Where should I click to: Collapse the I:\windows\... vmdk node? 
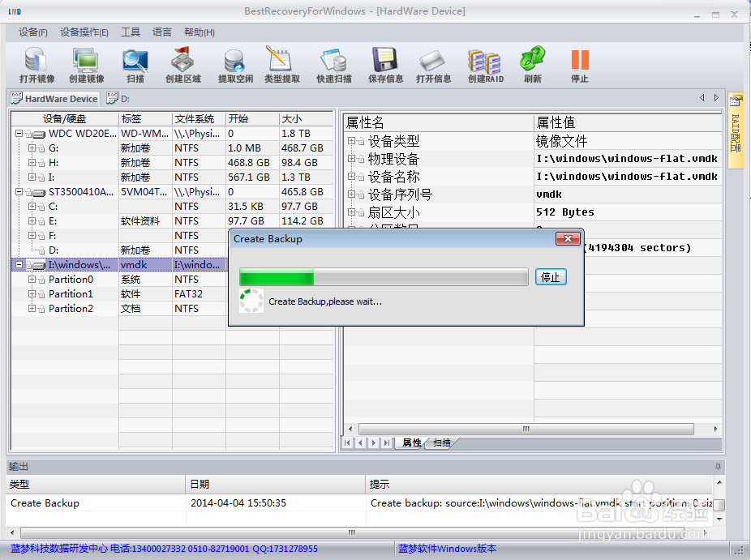pyautogui.click(x=19, y=265)
